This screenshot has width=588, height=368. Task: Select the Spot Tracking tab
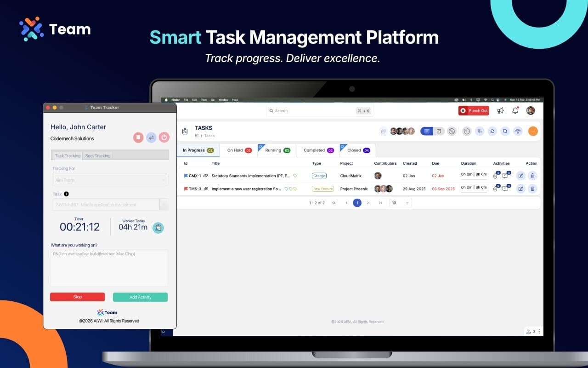coord(98,155)
